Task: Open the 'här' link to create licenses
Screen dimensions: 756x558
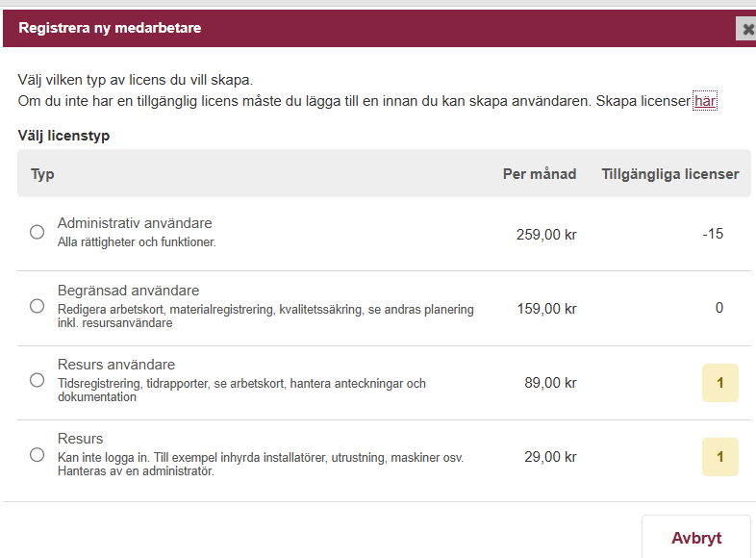Action: 705,101
